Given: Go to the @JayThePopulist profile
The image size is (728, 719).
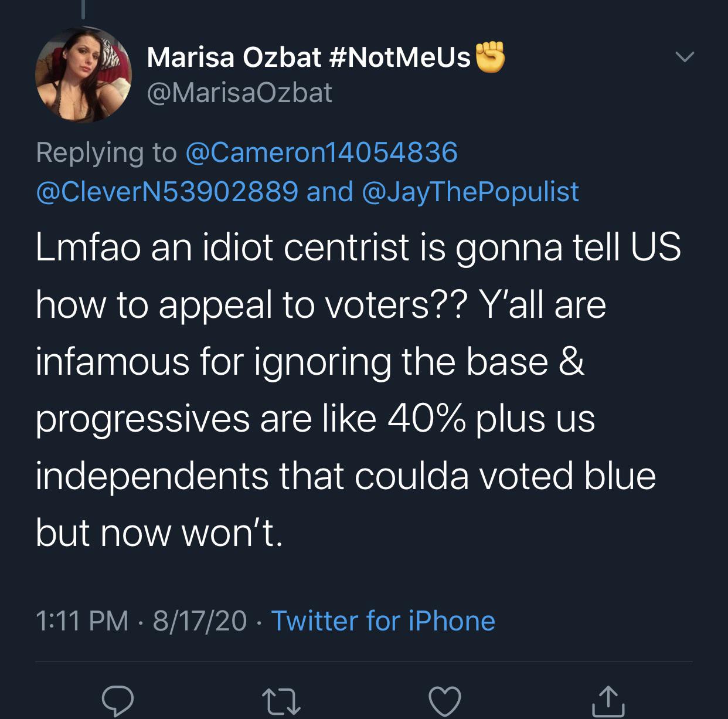Looking at the screenshot, I should click(x=471, y=192).
